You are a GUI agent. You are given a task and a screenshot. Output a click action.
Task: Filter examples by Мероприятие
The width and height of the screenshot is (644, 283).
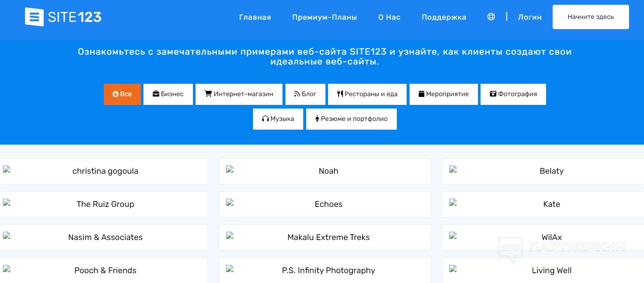444,94
